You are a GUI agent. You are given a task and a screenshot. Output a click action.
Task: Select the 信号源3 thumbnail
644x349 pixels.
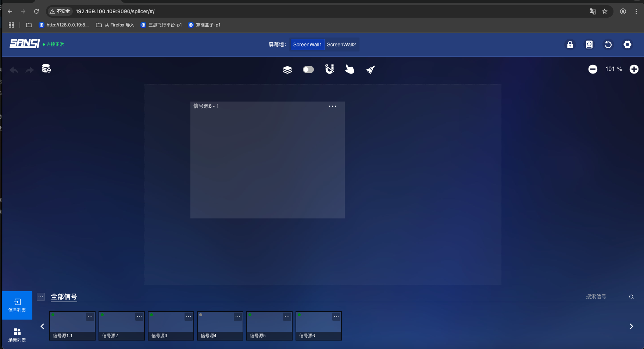click(171, 326)
